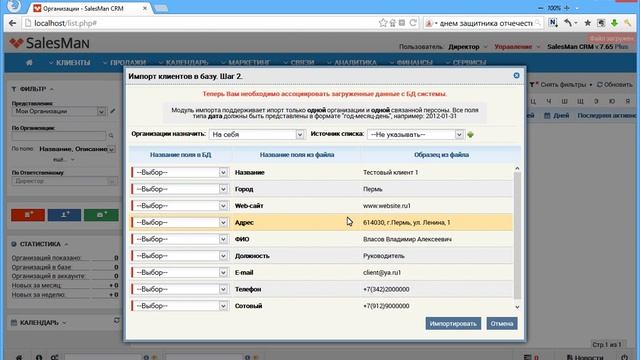
Task: Open the Представления dropdown Мои Организации
Action: pos(59,111)
